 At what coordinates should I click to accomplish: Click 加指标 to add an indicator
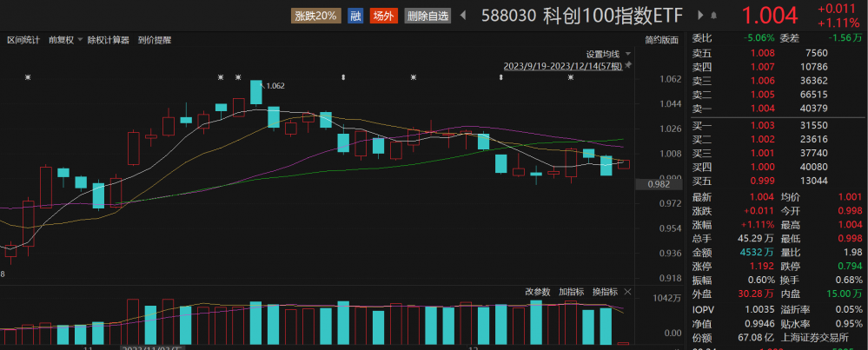[571, 292]
